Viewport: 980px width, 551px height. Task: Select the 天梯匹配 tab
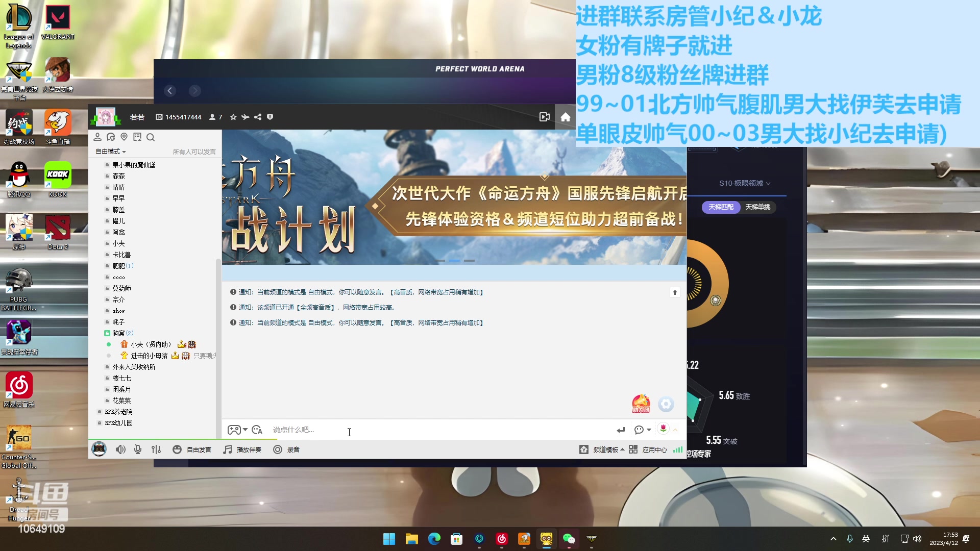coord(721,207)
